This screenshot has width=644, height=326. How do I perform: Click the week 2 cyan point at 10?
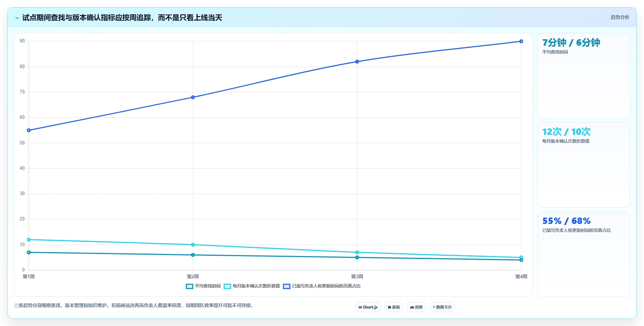193,245
